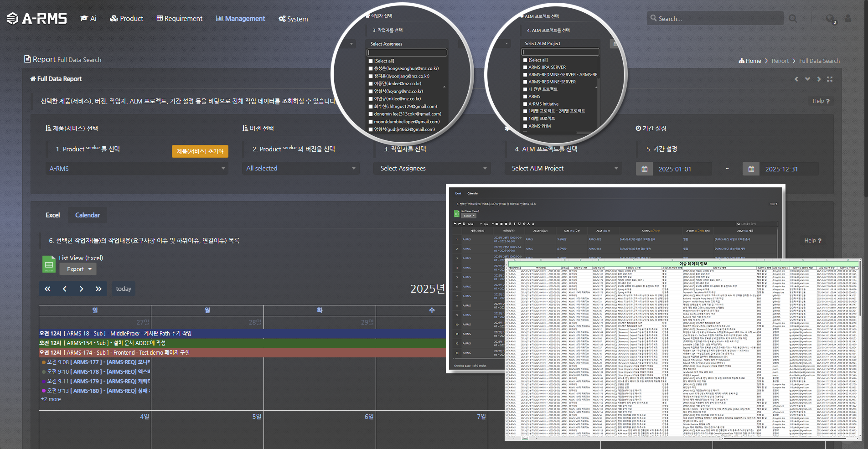Click the green Excel spreadsheet icon
The height and width of the screenshot is (449, 868).
[49, 264]
